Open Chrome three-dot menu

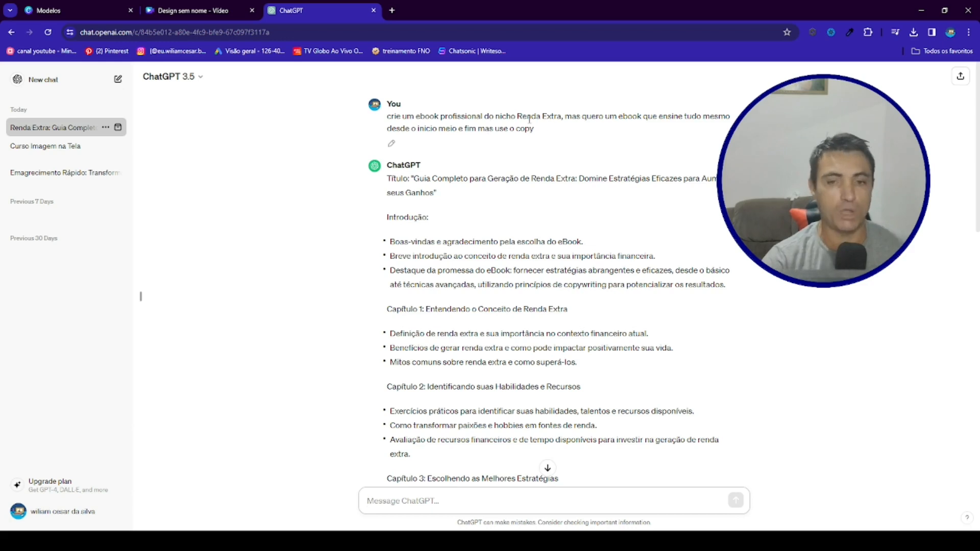point(968,32)
